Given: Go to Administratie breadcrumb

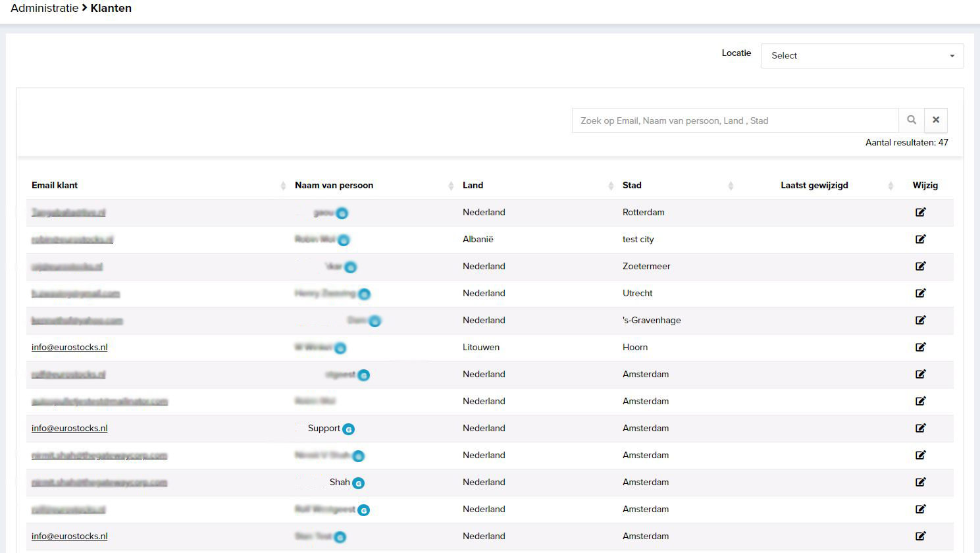Looking at the screenshot, I should click(x=44, y=9).
